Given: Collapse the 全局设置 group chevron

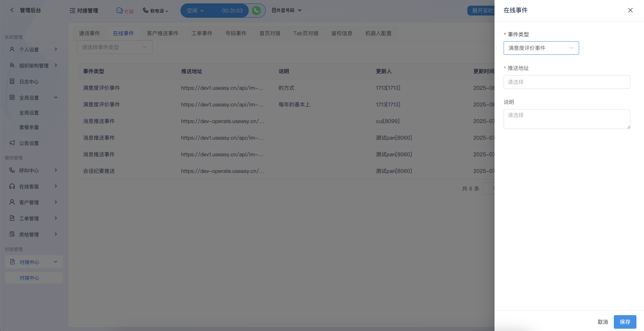Looking at the screenshot, I should 56,97.
